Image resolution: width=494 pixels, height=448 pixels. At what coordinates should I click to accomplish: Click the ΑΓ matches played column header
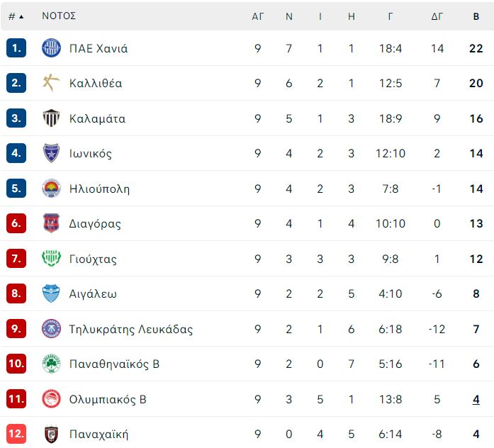258,16
